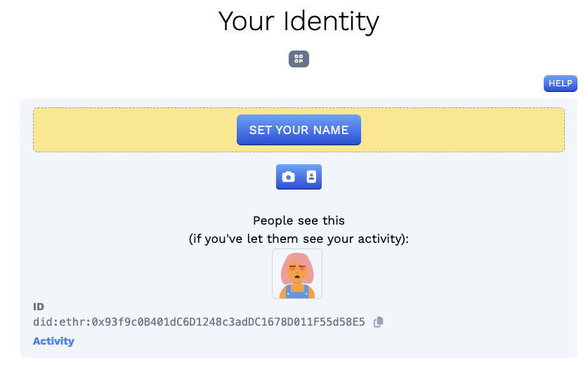Click the "Your Identity" page heading

pos(299,21)
